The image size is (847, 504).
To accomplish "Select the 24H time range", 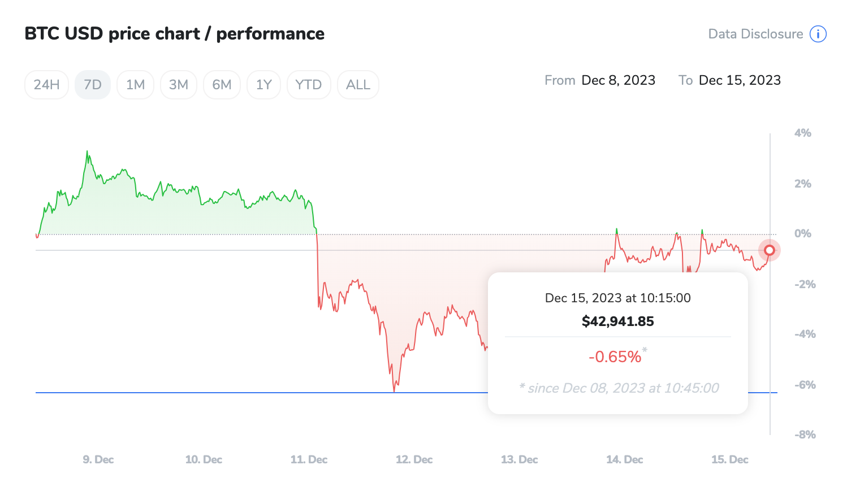I will pos(46,84).
